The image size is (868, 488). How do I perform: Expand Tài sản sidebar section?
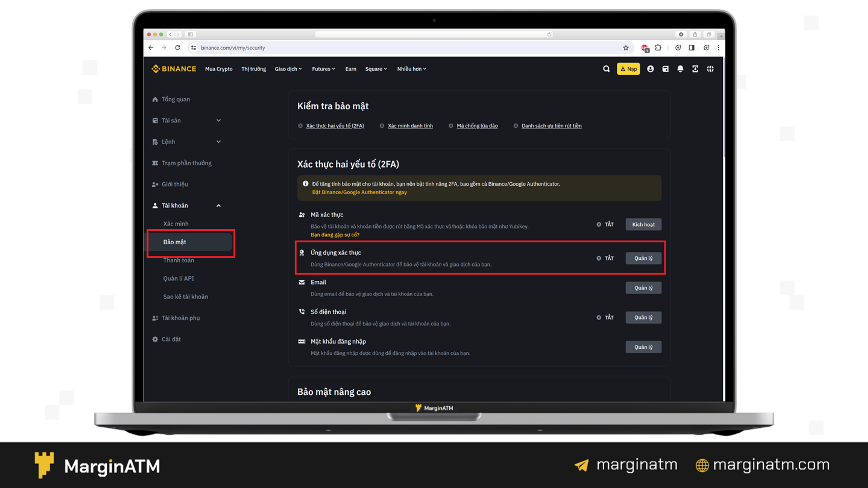tap(187, 120)
